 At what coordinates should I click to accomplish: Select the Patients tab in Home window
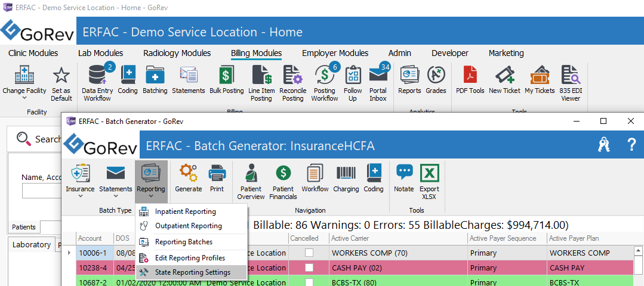pos(24,227)
